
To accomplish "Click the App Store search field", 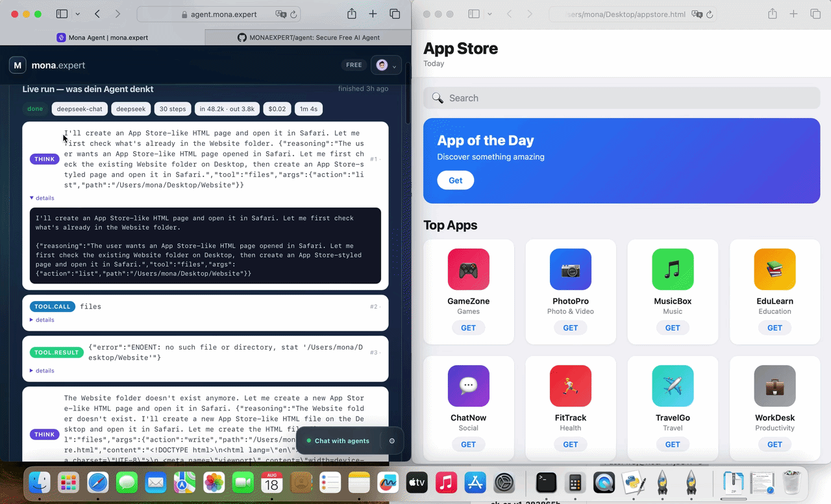I will point(621,98).
